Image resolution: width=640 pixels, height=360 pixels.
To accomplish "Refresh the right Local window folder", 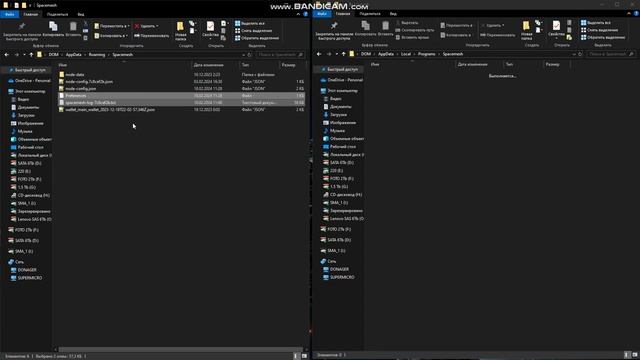I will pyautogui.click(x=580, y=54).
